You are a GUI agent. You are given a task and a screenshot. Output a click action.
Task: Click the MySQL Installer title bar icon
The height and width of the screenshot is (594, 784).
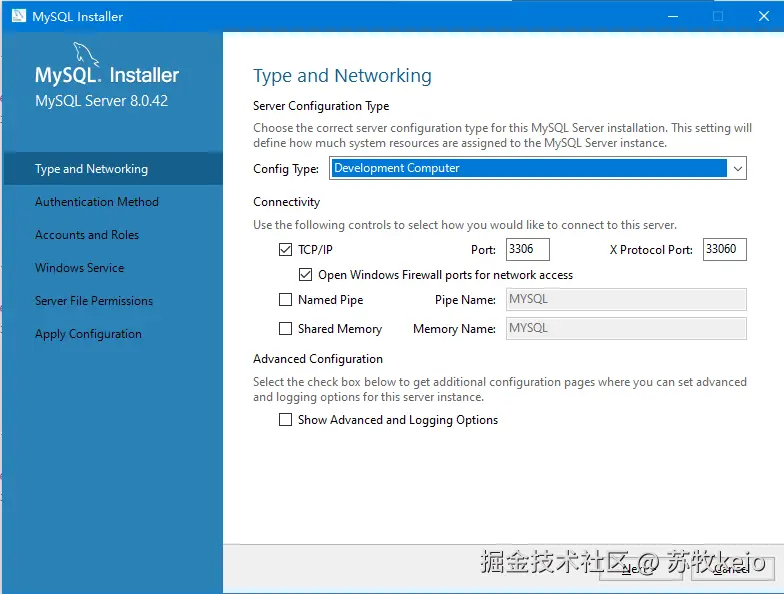[x=18, y=16]
